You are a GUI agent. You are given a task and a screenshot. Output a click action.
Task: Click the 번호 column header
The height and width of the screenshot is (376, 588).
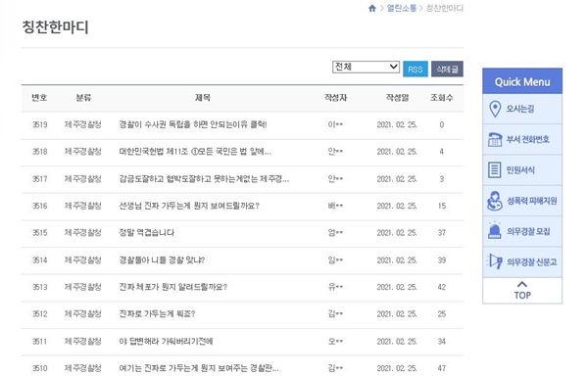tap(39, 98)
